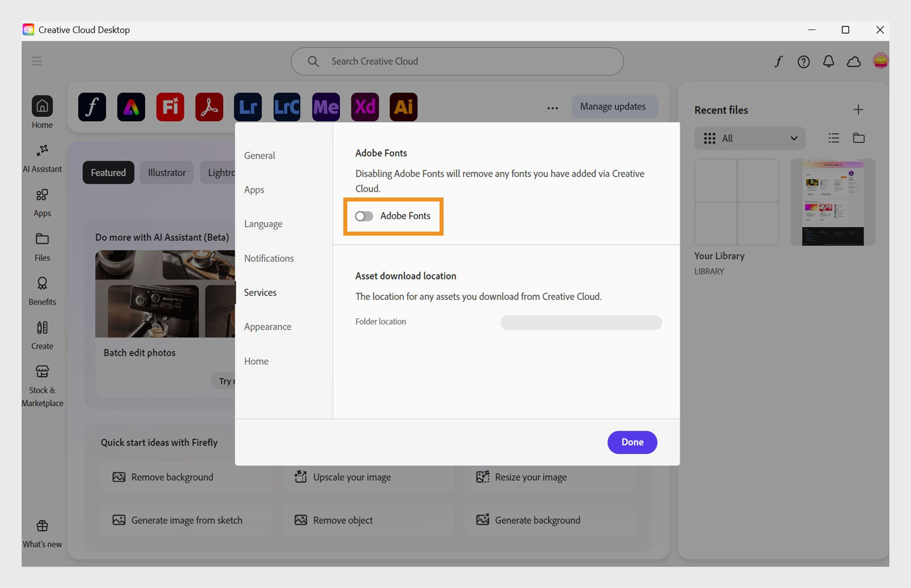Expand the All filter dropdown
This screenshot has width=911, height=588.
point(750,138)
